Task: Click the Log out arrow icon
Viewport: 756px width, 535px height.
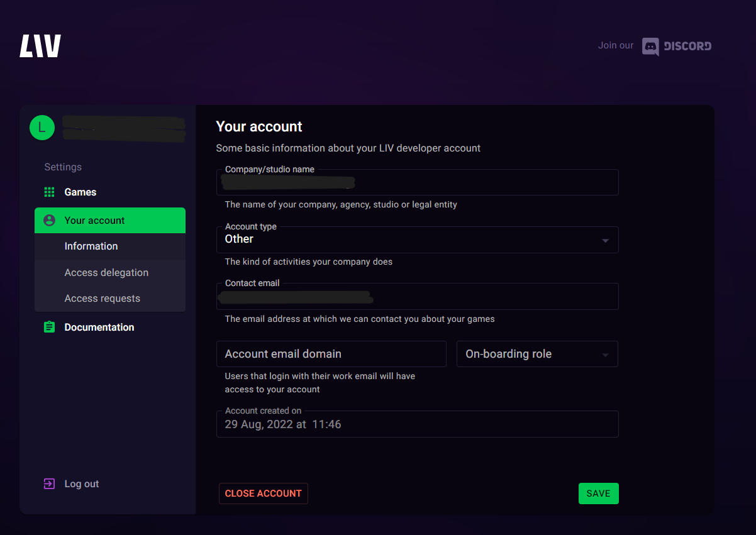Action: pos(49,484)
